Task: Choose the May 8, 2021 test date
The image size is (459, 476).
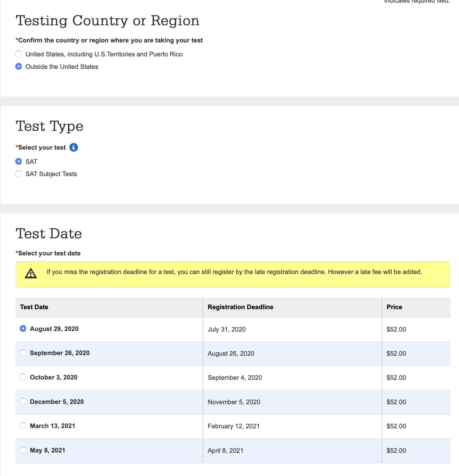Action: 23,450
